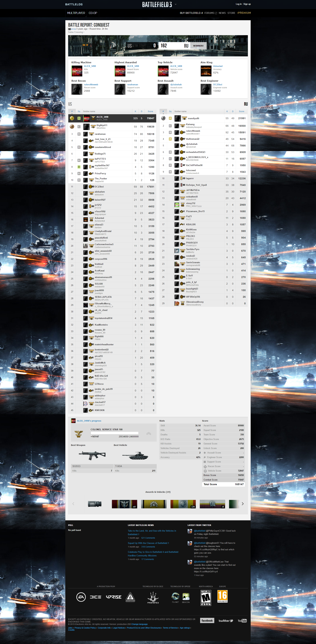Screen dimensions: 316x644
Task: Click the T-90A best vehicle image
Action: [x=135, y=456]
